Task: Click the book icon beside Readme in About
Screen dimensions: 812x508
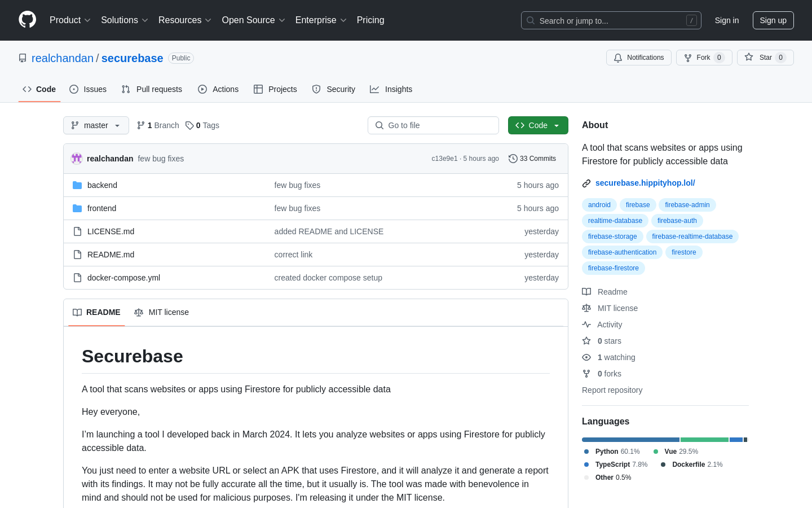Action: pos(586,292)
